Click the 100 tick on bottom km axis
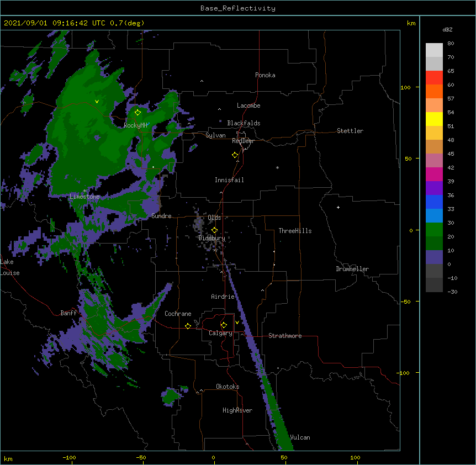The image size is (476, 465). (x=355, y=457)
